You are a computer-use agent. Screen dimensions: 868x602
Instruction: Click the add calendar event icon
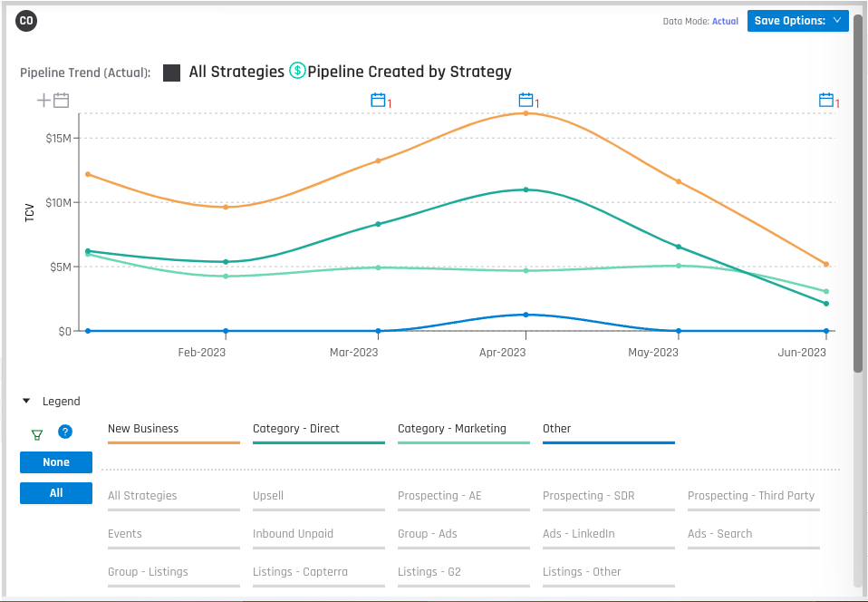(53, 101)
